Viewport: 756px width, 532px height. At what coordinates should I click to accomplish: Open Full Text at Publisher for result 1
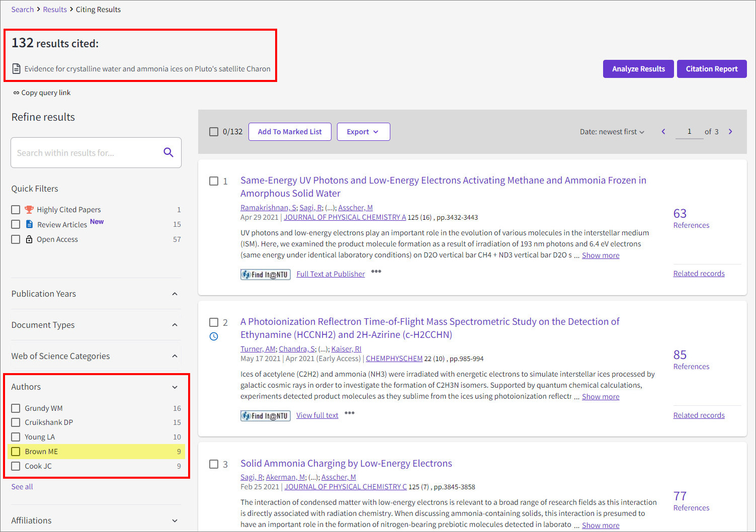point(330,274)
